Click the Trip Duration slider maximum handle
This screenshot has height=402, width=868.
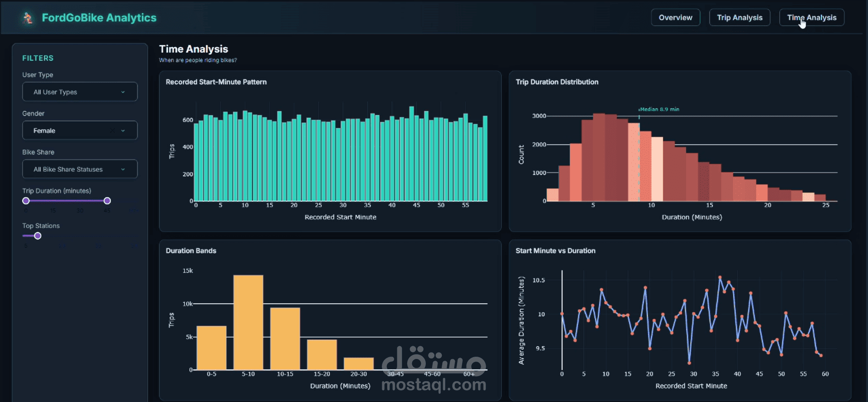coord(107,201)
